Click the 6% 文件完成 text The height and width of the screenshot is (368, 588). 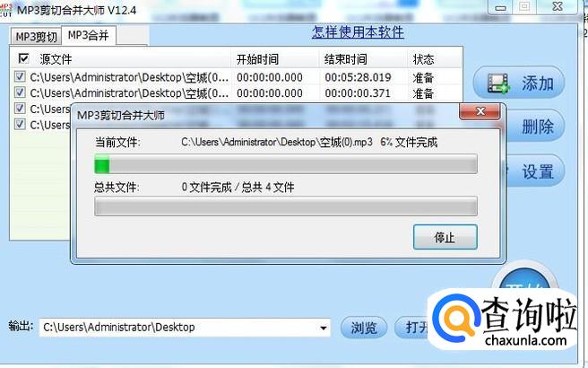[x=409, y=143]
